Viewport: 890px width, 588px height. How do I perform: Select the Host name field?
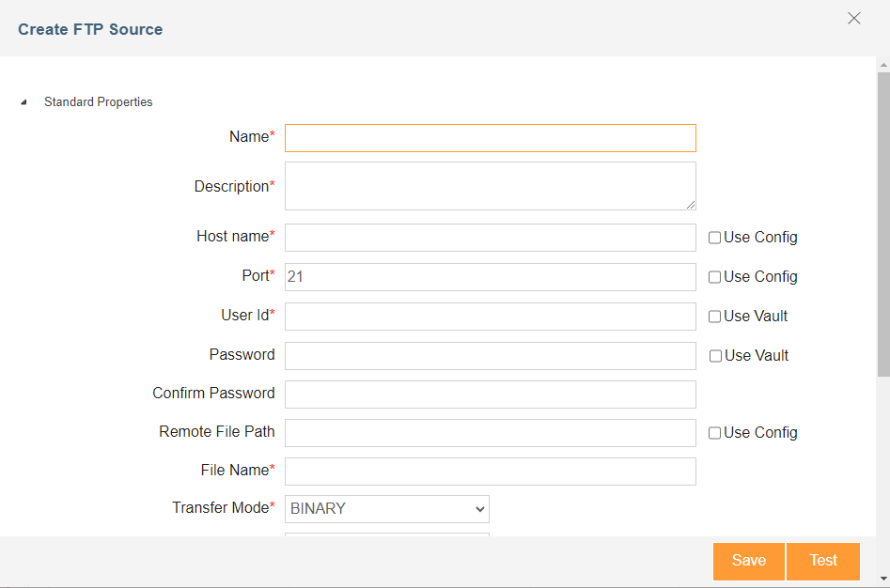491,238
